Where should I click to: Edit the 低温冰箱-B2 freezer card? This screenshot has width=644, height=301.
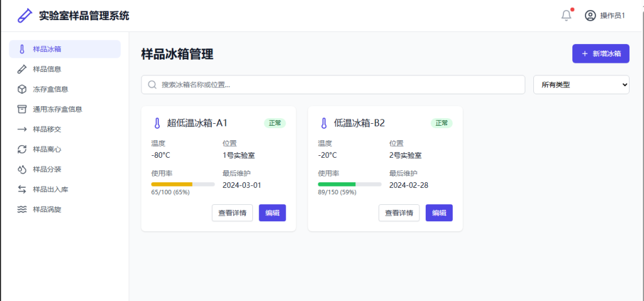point(439,213)
